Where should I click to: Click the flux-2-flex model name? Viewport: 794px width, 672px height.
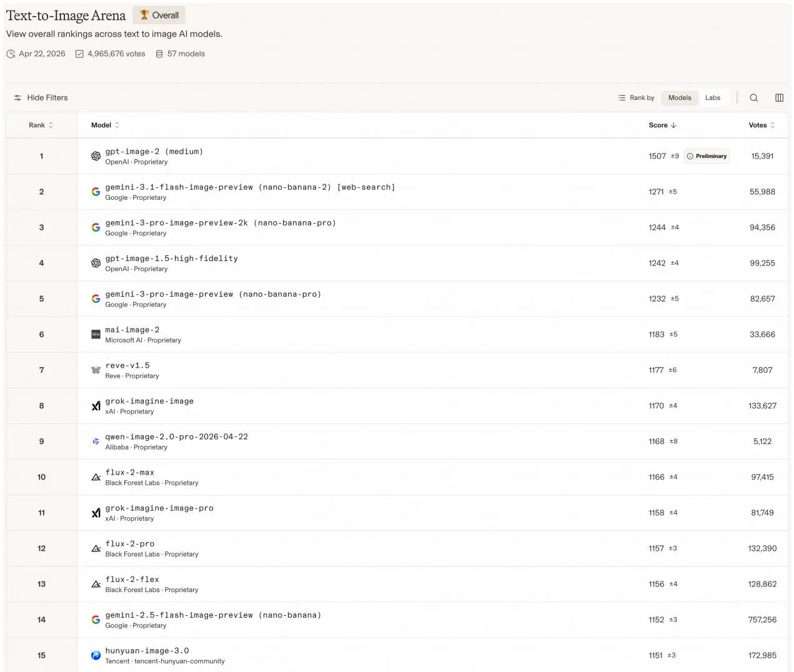click(132, 579)
